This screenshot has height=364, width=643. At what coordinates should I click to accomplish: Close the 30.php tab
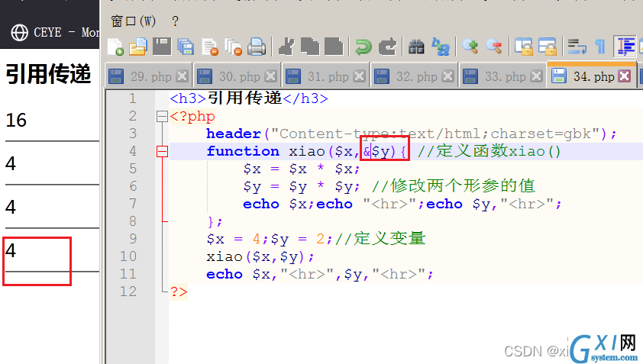(x=270, y=76)
